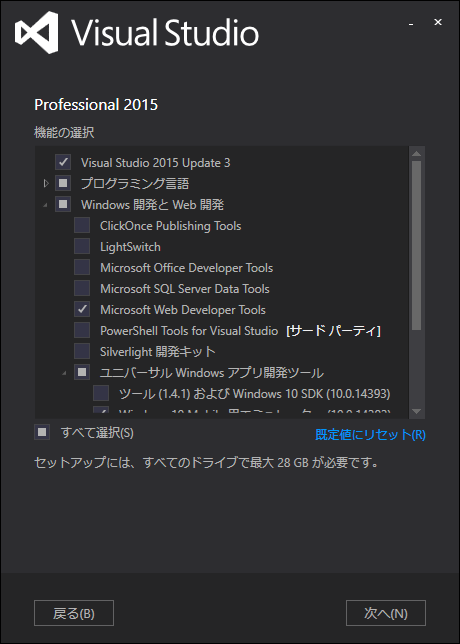
Task: Expand the プログラミング言語 tree node
Action: point(46,183)
